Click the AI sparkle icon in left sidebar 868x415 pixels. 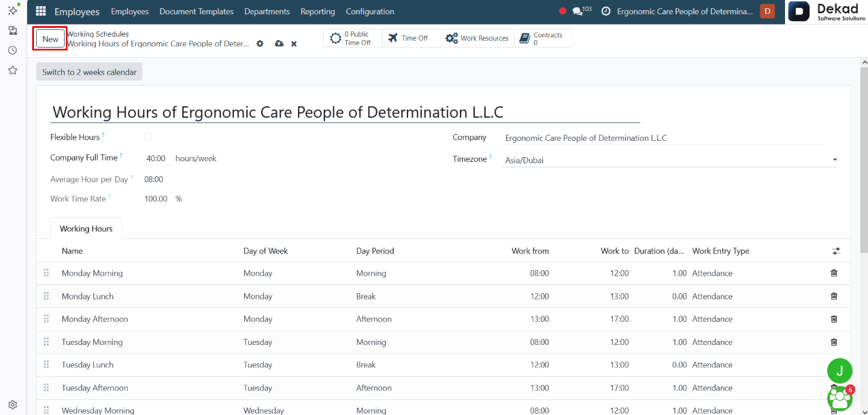coord(12,10)
